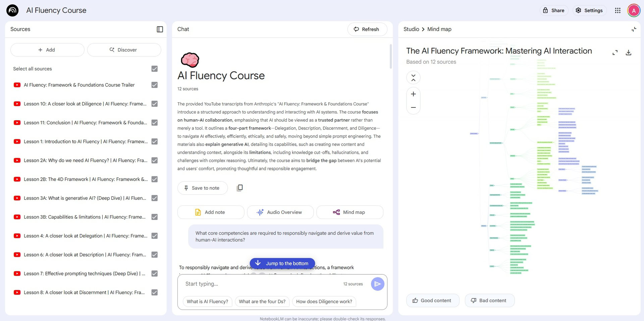Collapse all mind map nodes using the chevron button

click(x=413, y=78)
